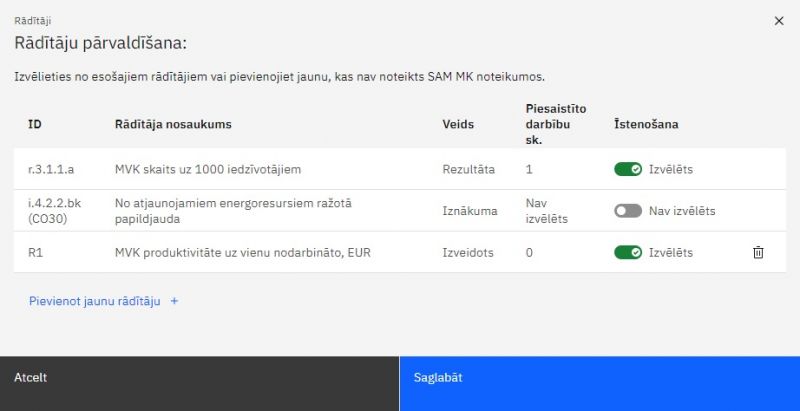Click the Īstenošana column header

tap(647, 125)
